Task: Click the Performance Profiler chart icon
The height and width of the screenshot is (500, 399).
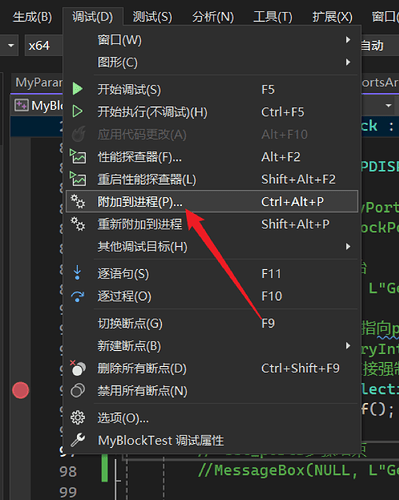Action: pyautogui.click(x=78, y=156)
